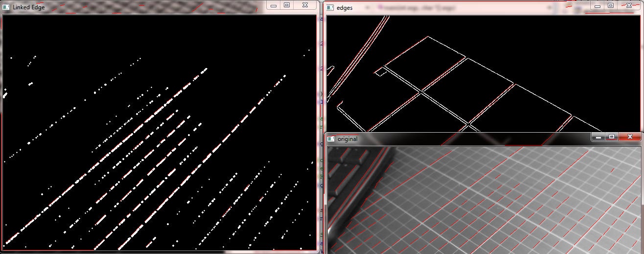Click the original window app icon
This screenshot has width=644, height=254.
click(x=331, y=139)
